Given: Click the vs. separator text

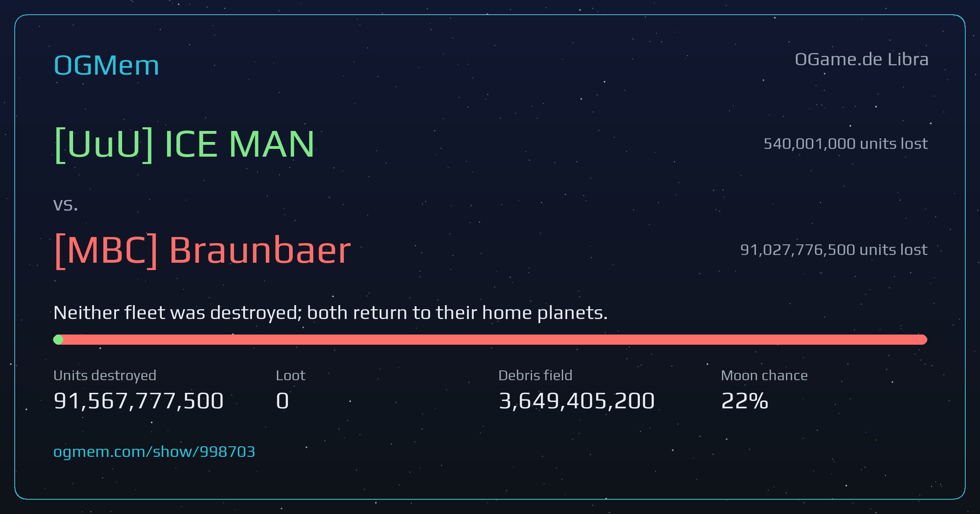Looking at the screenshot, I should (x=66, y=205).
